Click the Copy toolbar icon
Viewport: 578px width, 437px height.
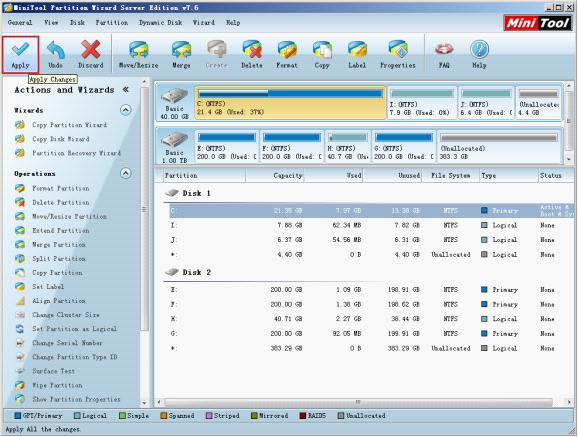coord(322,50)
